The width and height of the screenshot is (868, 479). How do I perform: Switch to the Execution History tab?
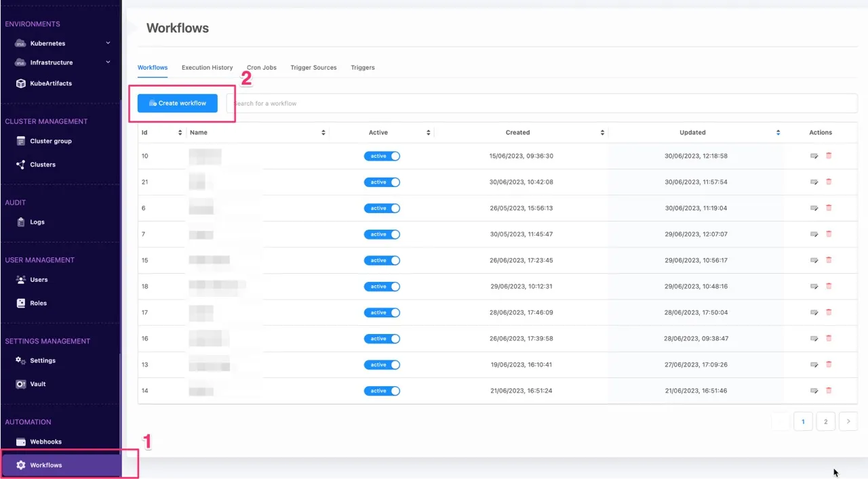(207, 68)
